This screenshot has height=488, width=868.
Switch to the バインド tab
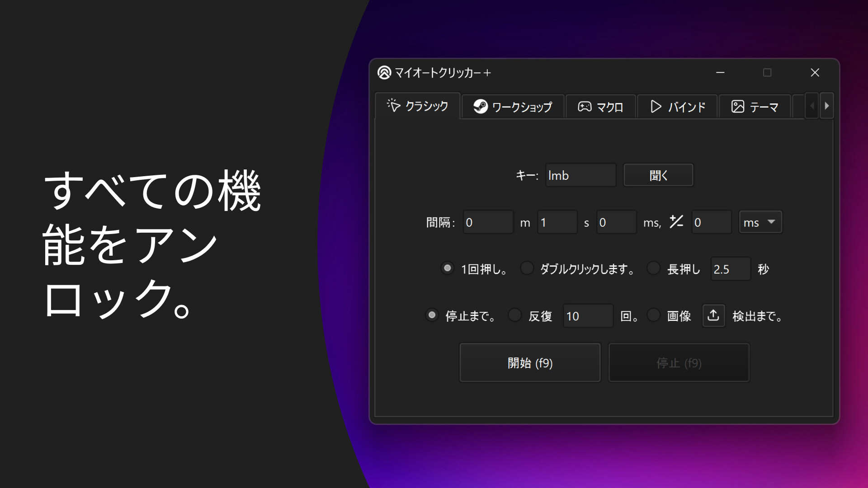(677, 107)
